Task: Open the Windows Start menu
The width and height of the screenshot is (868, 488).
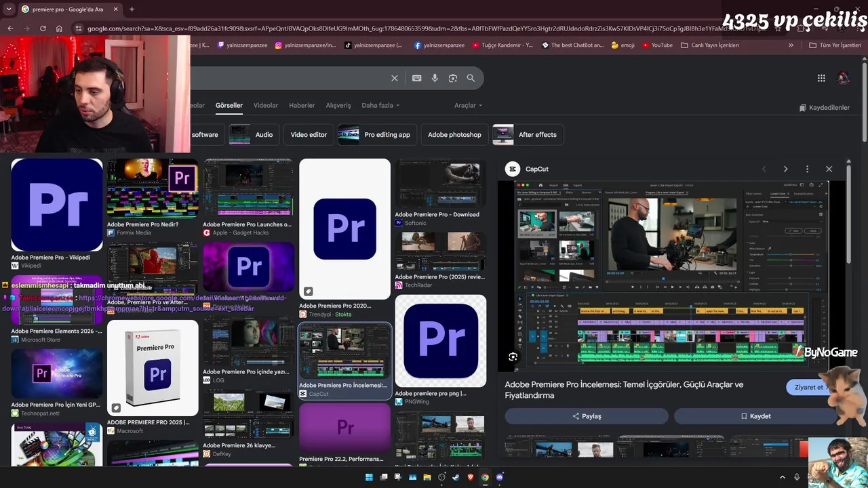Action: click(x=369, y=477)
